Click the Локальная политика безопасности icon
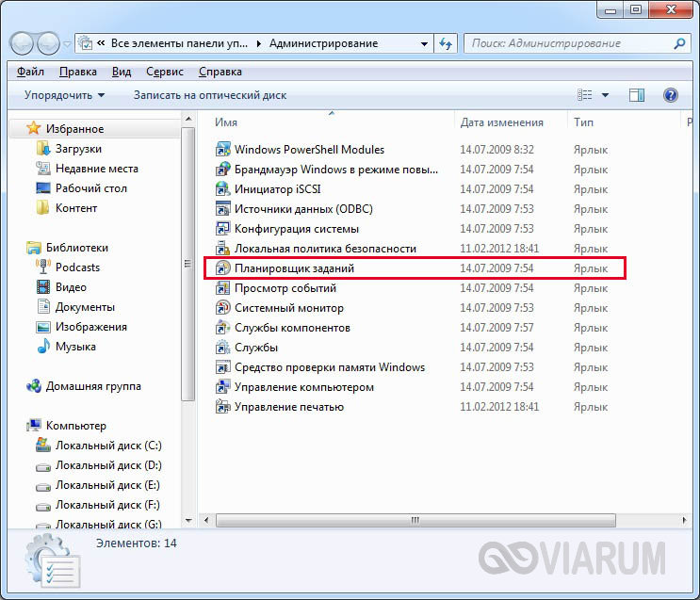 click(x=222, y=249)
